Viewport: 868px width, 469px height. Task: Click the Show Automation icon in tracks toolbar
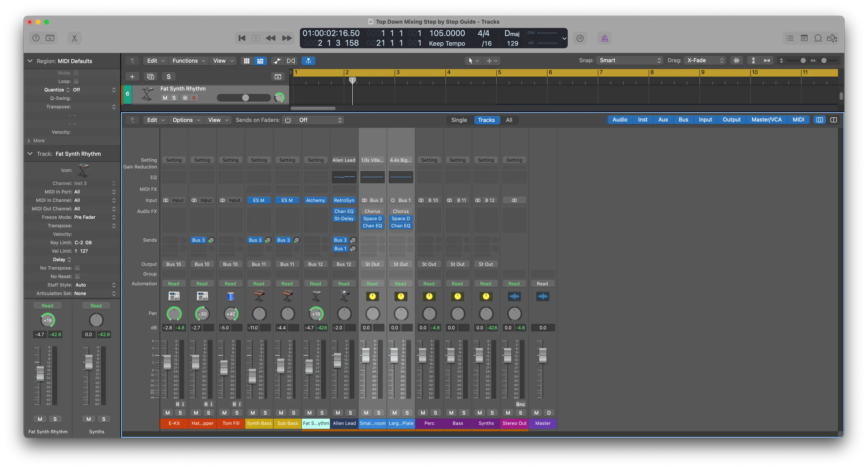(277, 61)
